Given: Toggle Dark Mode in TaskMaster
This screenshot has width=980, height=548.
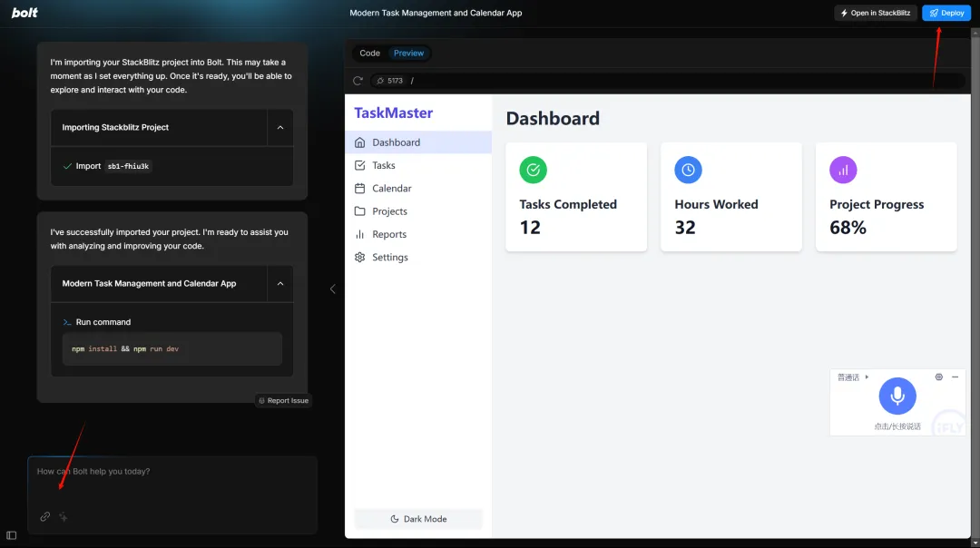Looking at the screenshot, I should (x=418, y=519).
